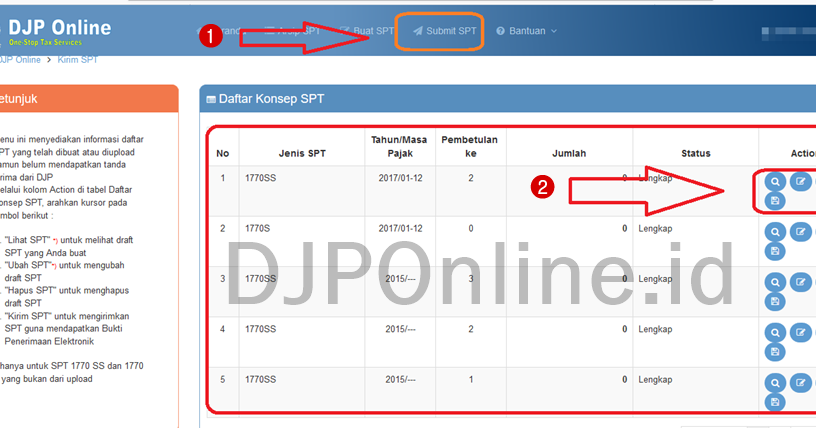Click the Lengkap status in the 1770S row
The height and width of the screenshot is (428, 816).
pos(655,229)
